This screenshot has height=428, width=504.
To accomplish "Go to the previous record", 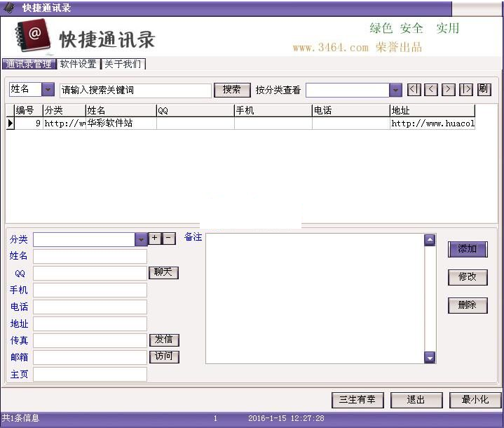I will coord(431,90).
